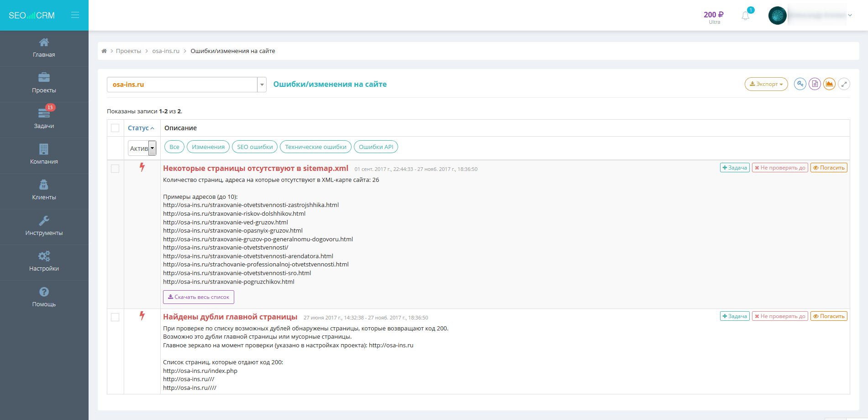Open the Актив status filter dropdown
868x420 pixels.
coord(142,148)
